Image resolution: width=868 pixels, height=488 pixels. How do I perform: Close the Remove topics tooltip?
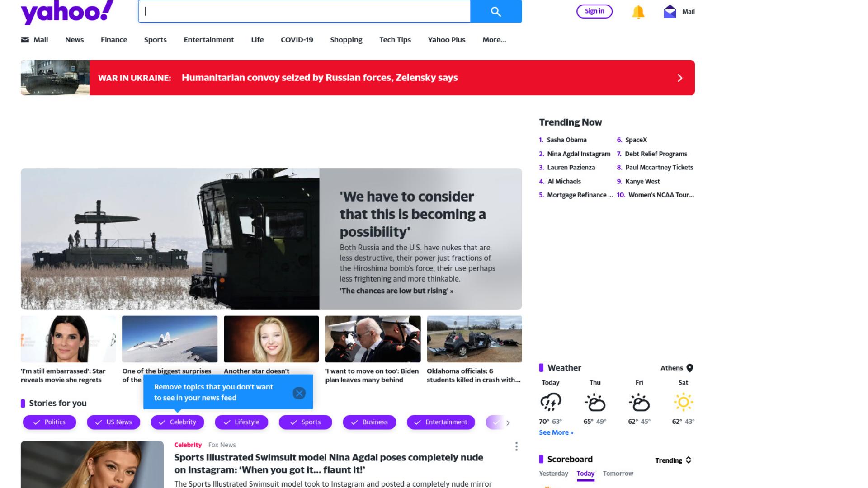tap(299, 393)
